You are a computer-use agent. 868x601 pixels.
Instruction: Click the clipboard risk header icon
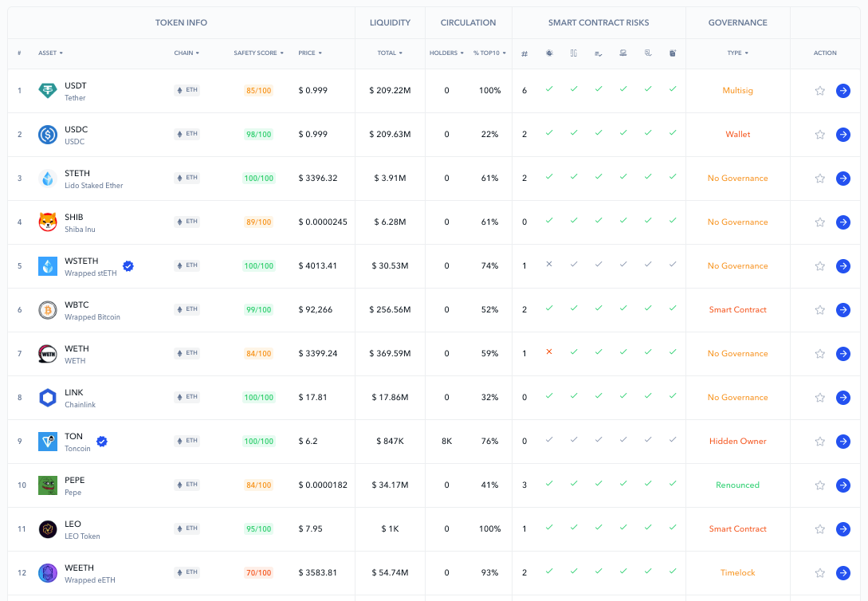coord(673,53)
